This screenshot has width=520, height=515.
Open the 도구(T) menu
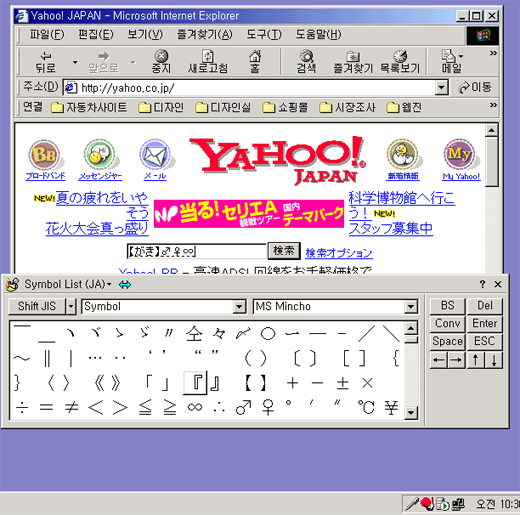pos(264,34)
